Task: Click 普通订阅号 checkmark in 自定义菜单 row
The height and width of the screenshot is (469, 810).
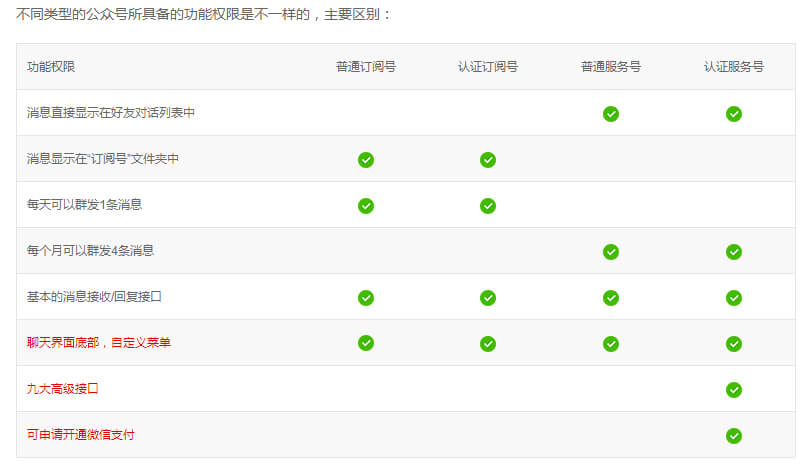Action: [366, 342]
